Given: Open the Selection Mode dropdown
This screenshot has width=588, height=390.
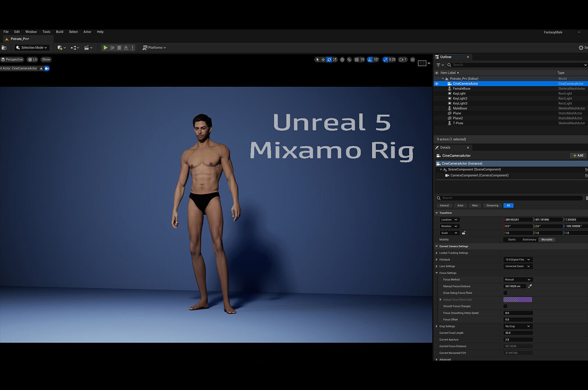Looking at the screenshot, I should [31, 47].
